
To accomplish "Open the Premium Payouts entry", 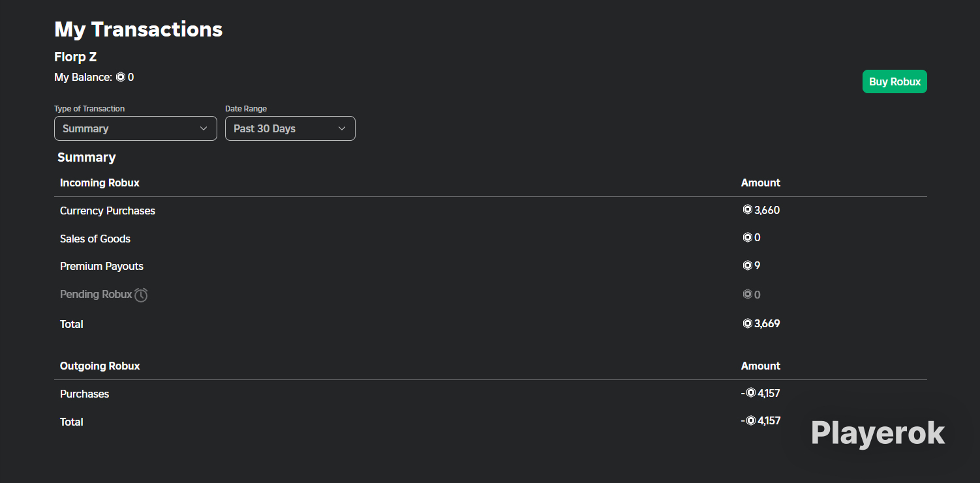I will click(x=491, y=266).
